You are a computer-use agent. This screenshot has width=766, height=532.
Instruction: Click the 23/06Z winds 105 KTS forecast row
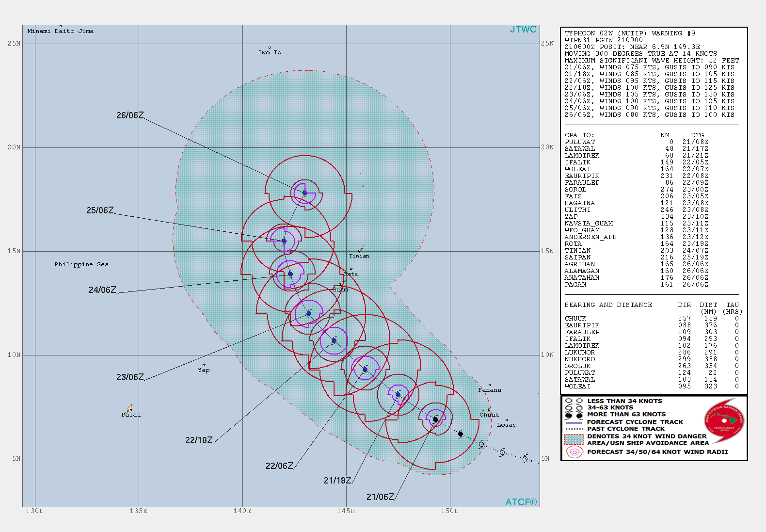pos(650,95)
